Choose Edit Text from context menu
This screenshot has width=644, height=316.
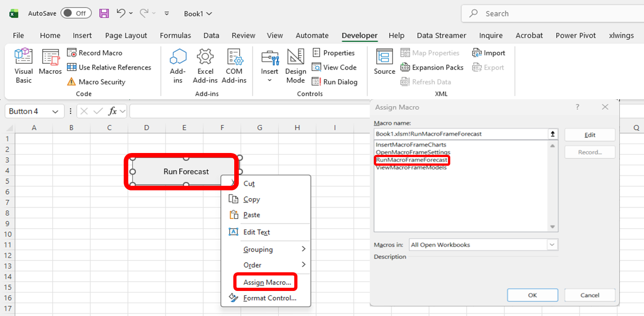[266, 232]
